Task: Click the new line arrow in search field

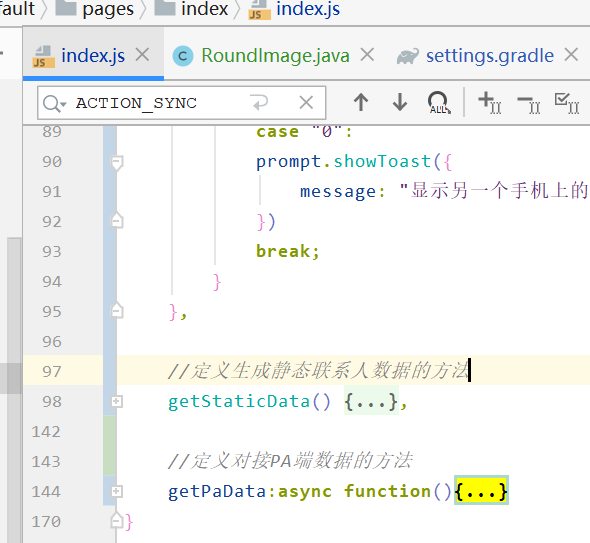Action: (x=259, y=102)
